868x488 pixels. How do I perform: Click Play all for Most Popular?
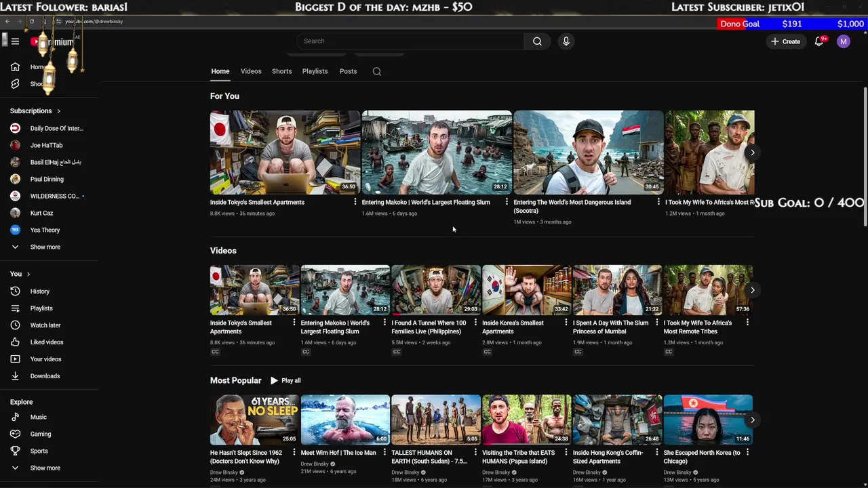(285, 381)
